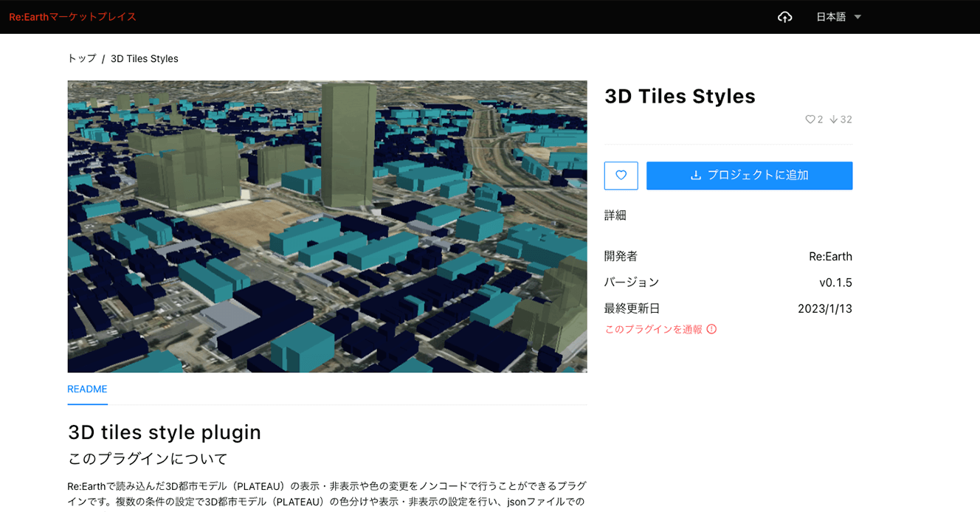The image size is (980, 512).
Task: Click the 3D Tiles Styles breadcrumb
Action: click(x=145, y=58)
